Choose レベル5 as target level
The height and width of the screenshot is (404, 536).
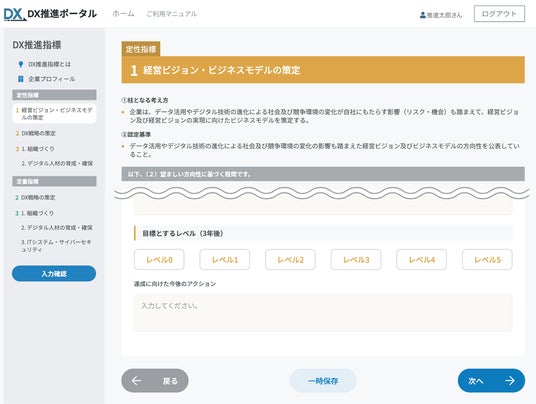coord(487,260)
